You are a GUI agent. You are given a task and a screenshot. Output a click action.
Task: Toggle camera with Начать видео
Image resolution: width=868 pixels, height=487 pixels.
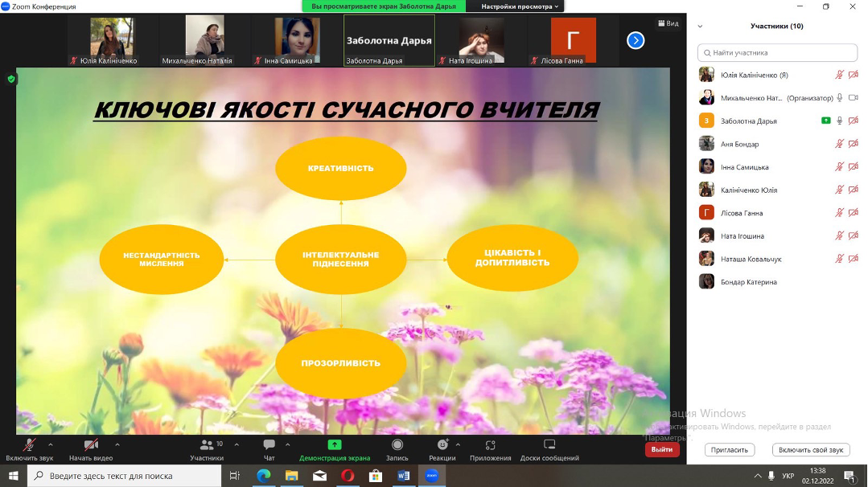coord(91,445)
